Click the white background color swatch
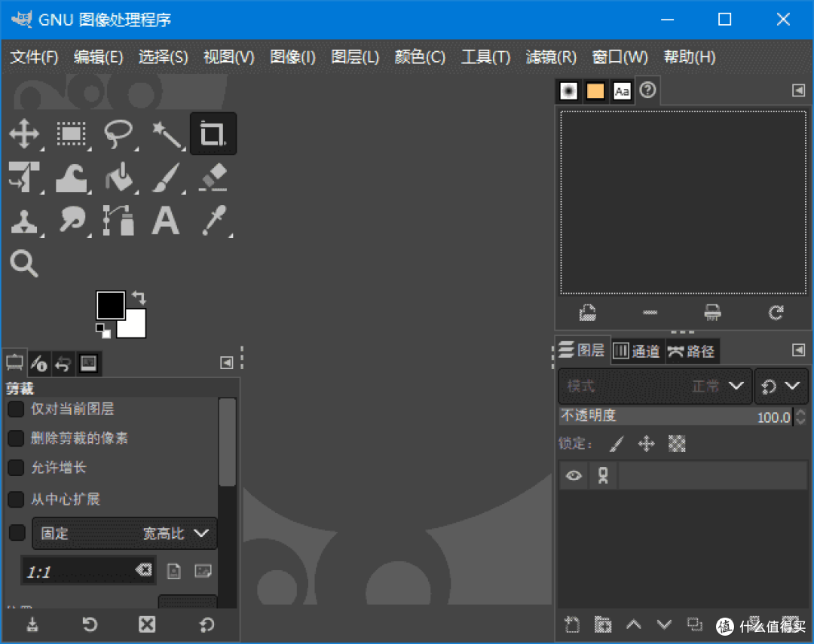814x644 pixels. [x=136, y=328]
